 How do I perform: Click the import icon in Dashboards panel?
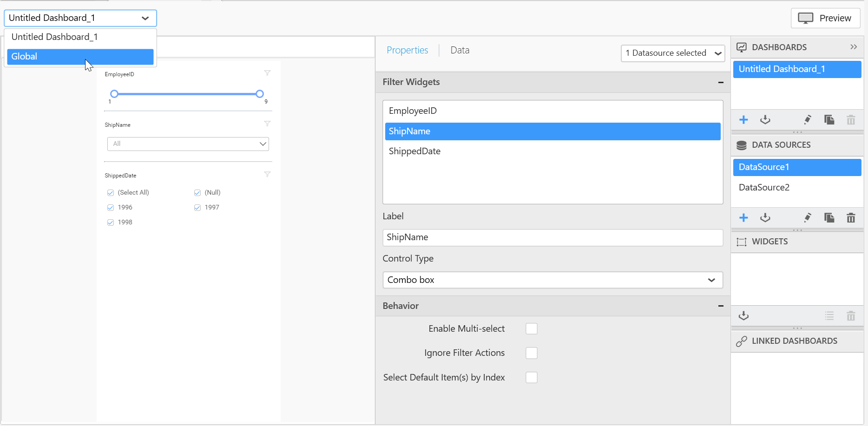[x=765, y=120]
